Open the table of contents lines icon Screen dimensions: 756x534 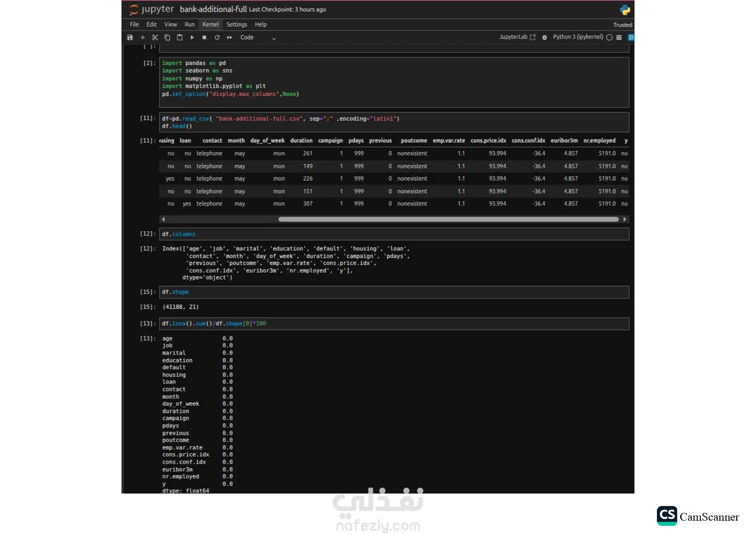coord(619,37)
